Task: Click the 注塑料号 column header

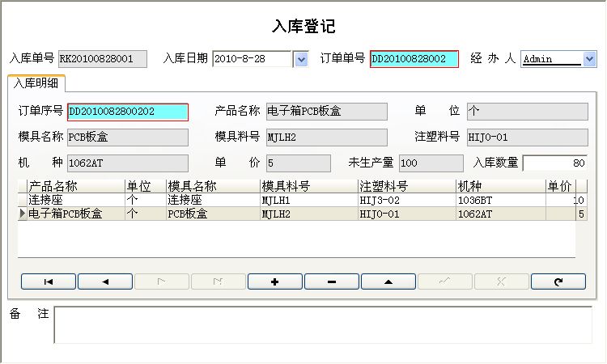Action: [407, 186]
